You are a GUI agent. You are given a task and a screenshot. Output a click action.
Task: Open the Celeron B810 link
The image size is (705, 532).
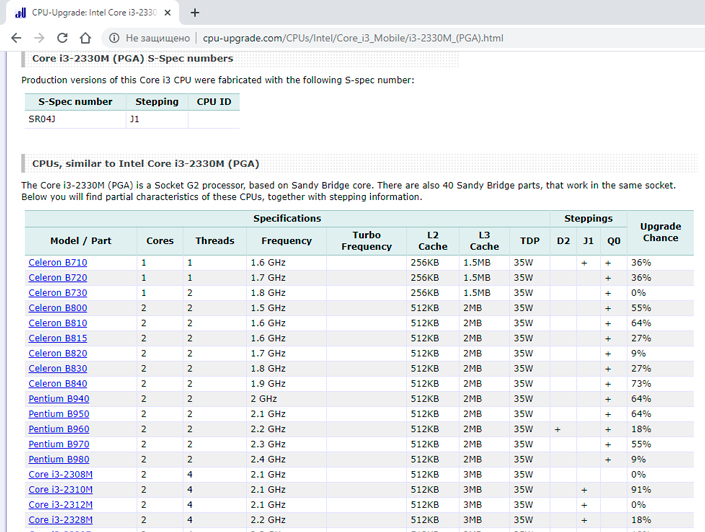[58, 323]
